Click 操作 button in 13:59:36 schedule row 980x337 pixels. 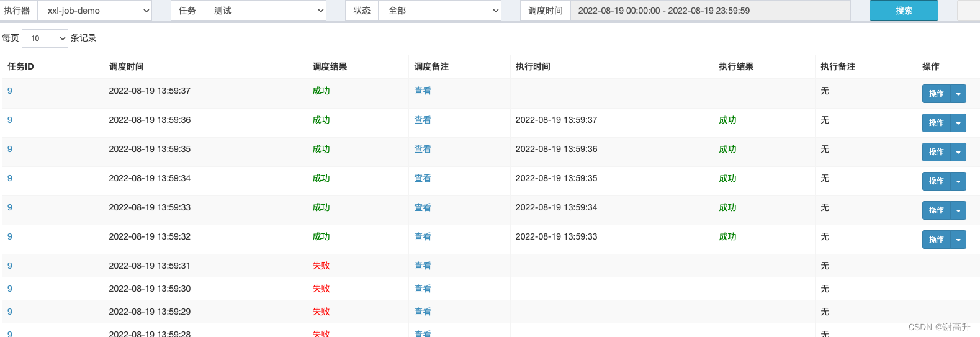[x=937, y=123]
